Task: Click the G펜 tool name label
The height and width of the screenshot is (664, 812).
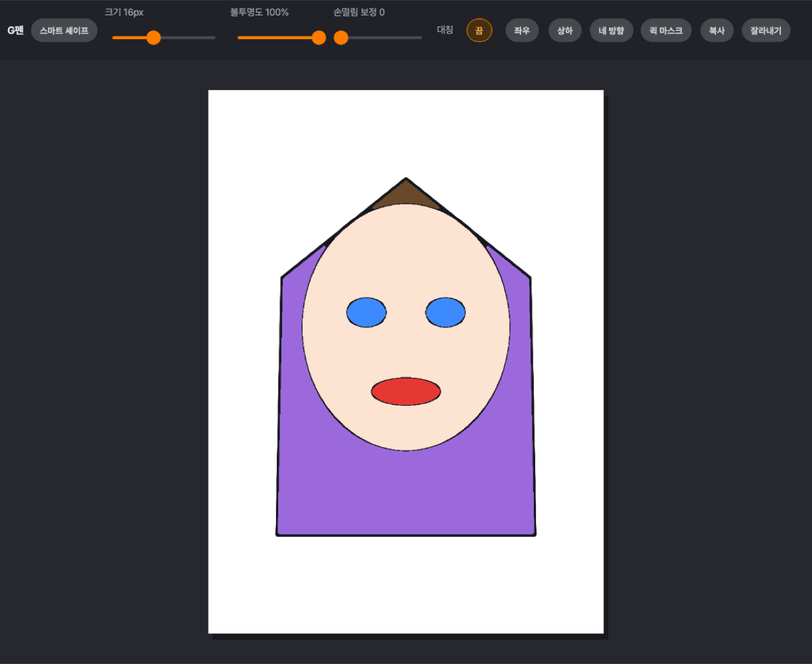Action: (x=15, y=30)
